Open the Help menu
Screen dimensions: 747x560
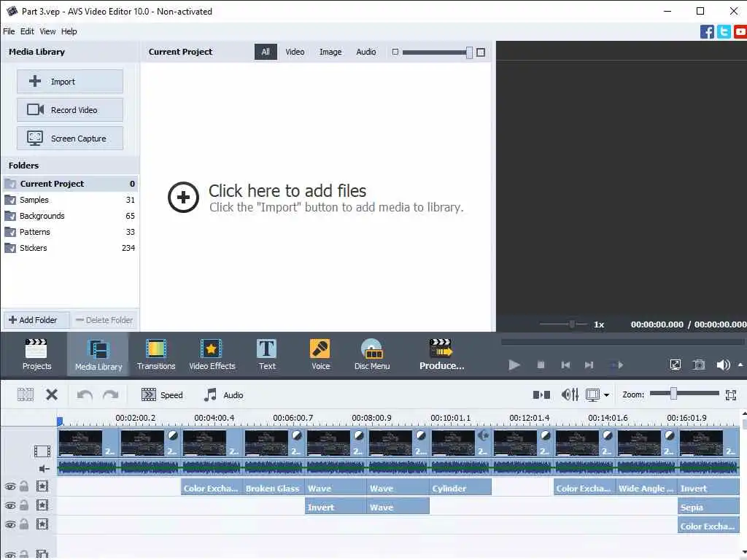click(69, 31)
